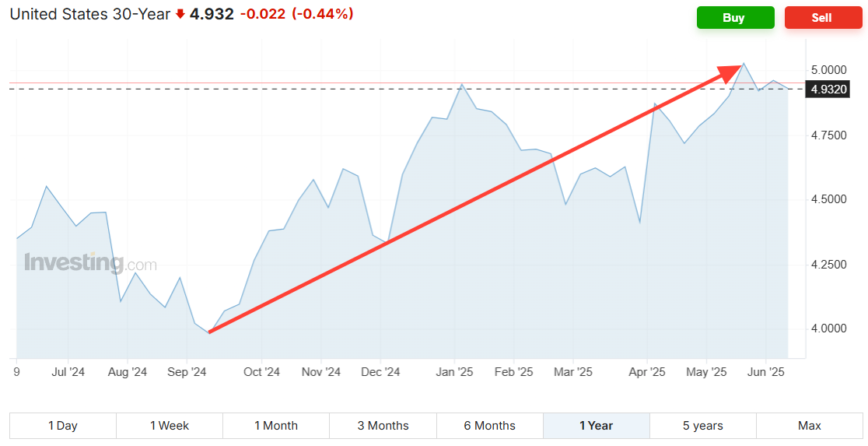Switch chart to 6 Months view

point(489,426)
